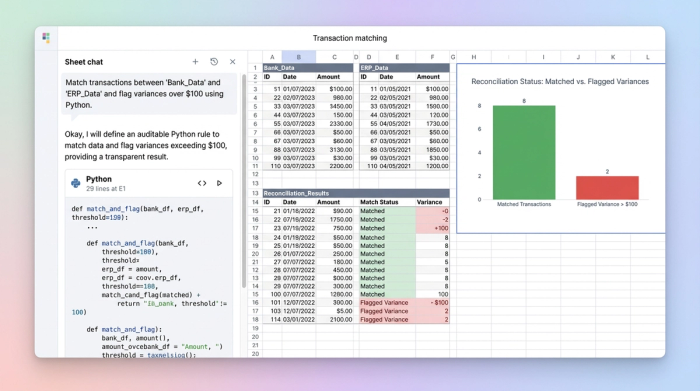This screenshot has width=700, height=391.
Task: Click the '+100' variance cell
Action: click(x=432, y=228)
